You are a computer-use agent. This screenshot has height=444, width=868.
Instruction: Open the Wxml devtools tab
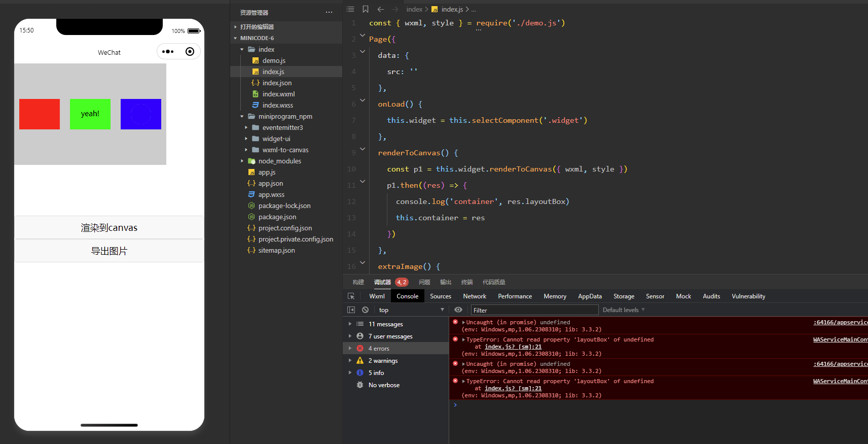(x=377, y=296)
